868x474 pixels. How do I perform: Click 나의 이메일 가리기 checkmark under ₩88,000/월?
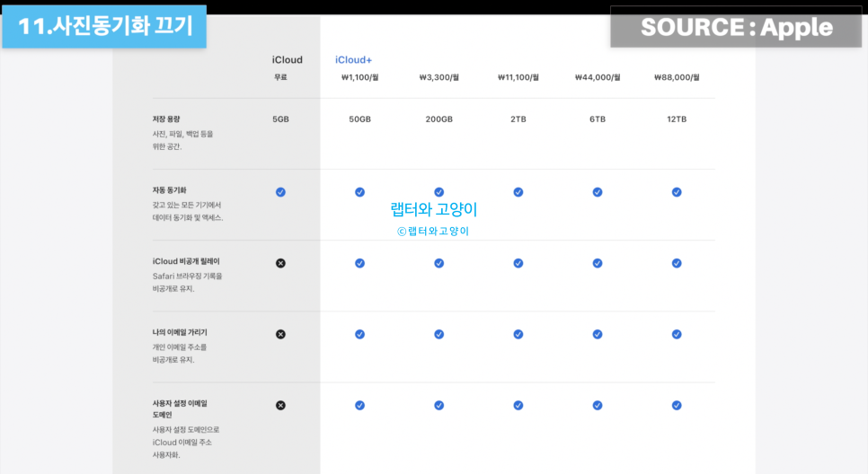coord(677,334)
